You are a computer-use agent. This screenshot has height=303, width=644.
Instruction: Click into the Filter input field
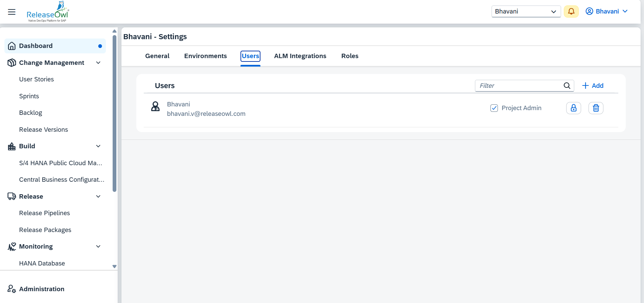click(519, 86)
